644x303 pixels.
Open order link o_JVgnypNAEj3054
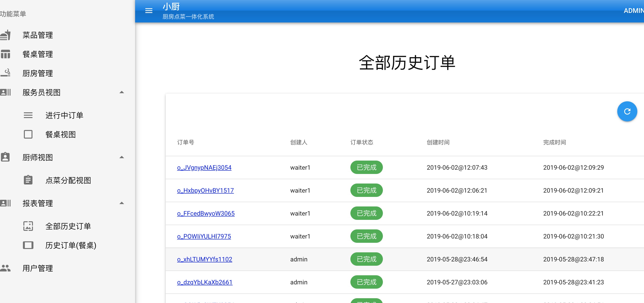[204, 167]
